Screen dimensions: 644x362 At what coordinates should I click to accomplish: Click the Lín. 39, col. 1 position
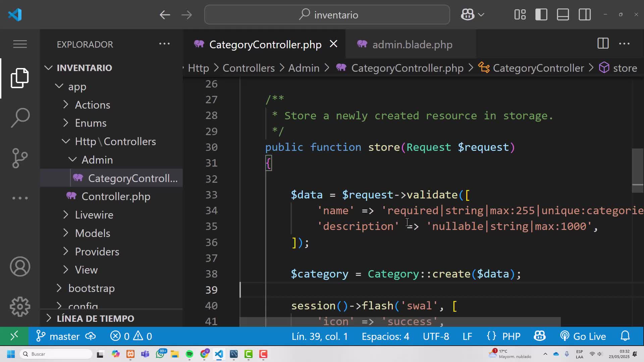(x=320, y=336)
